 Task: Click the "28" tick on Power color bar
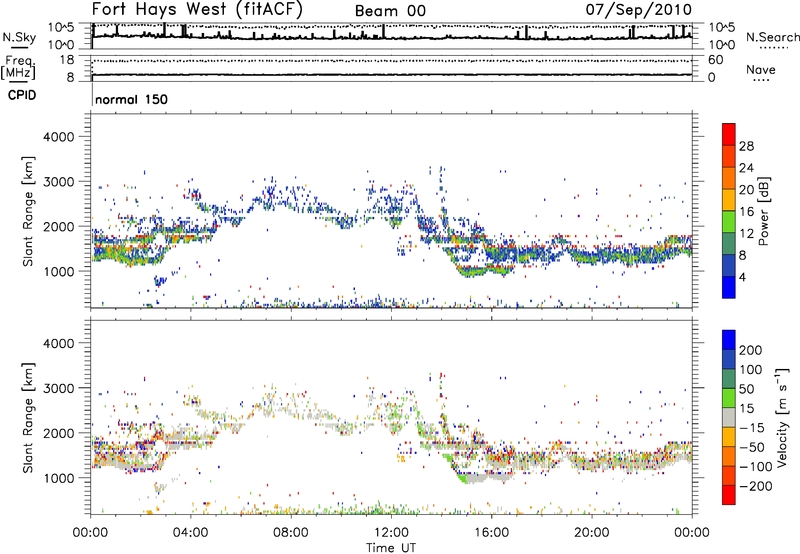point(746,146)
